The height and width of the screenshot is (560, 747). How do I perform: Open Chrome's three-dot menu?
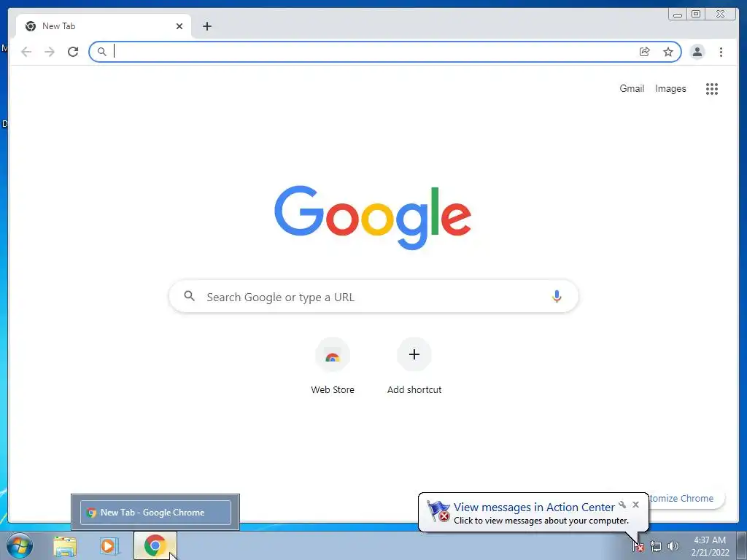721,52
